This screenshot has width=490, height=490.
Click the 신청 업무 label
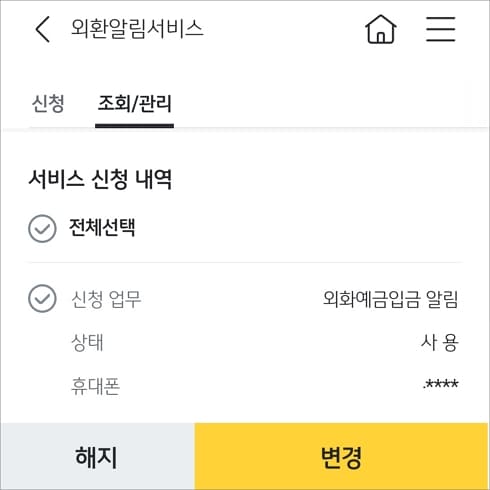[x=106, y=299]
